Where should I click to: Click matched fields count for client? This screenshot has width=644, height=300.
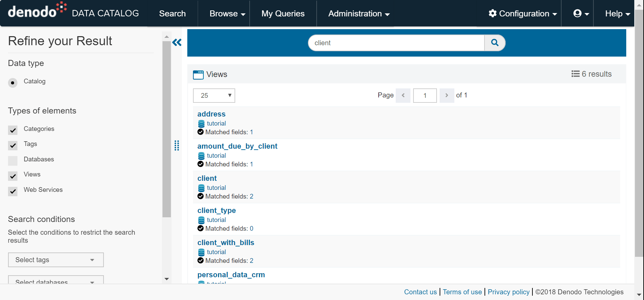[x=252, y=196]
